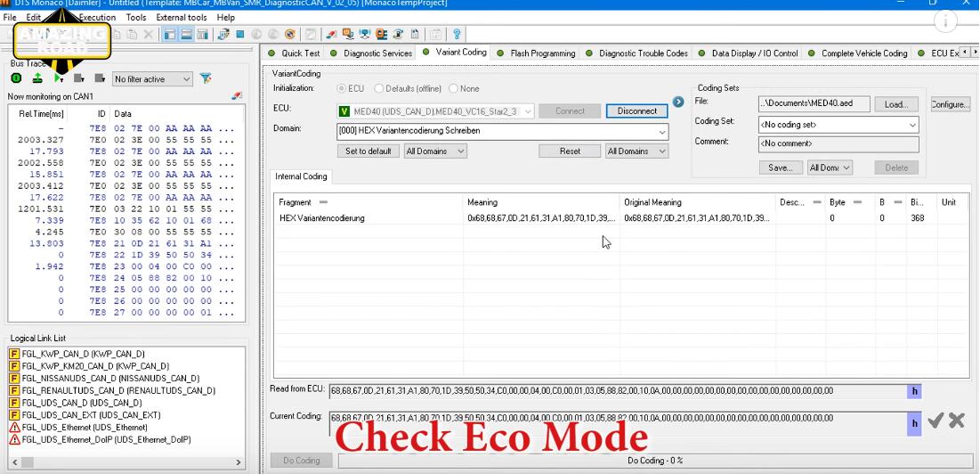Open the No filter active dropdown

(152, 78)
